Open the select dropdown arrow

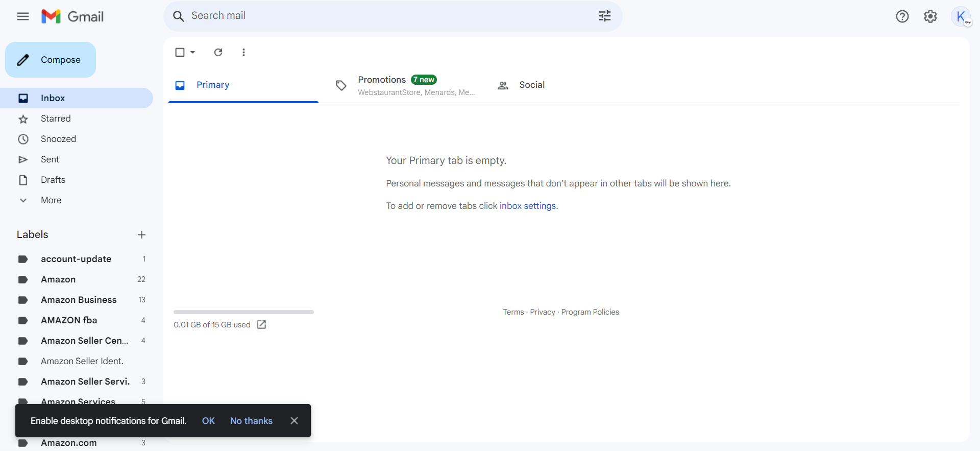pyautogui.click(x=193, y=52)
